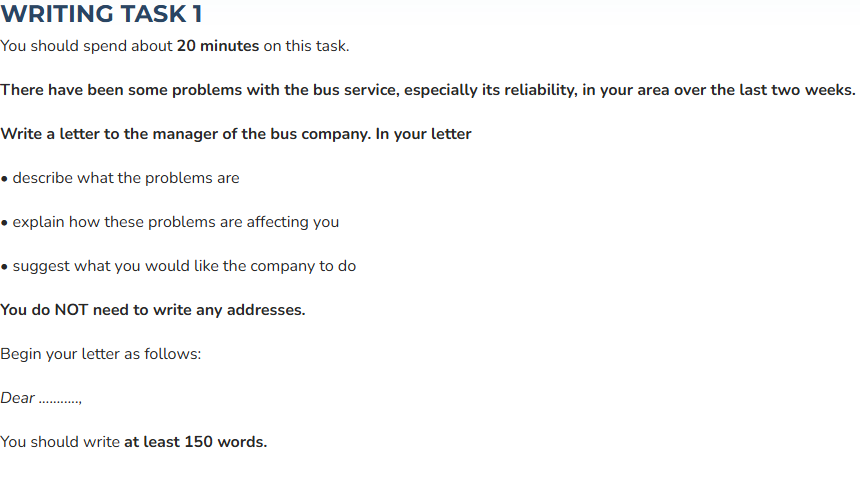Image resolution: width=860 pixels, height=478 pixels.
Task: Click "You should write" in the last line
Action: (x=60, y=442)
